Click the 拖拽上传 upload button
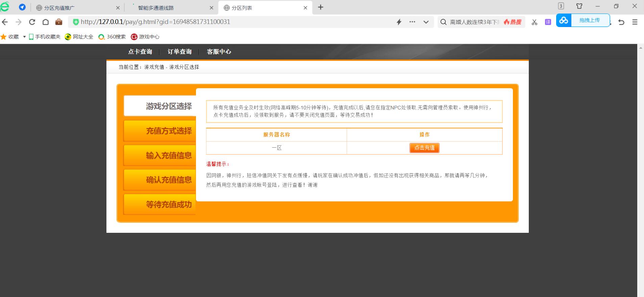 [589, 20]
